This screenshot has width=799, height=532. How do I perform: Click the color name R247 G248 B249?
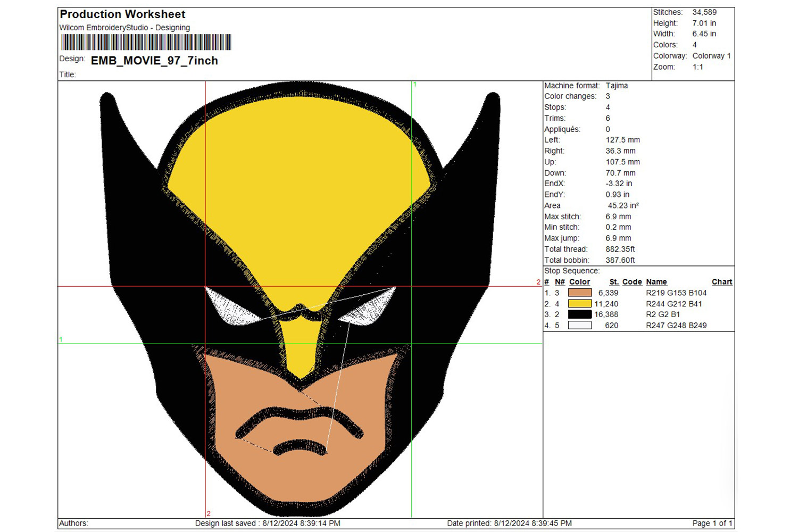[676, 325]
